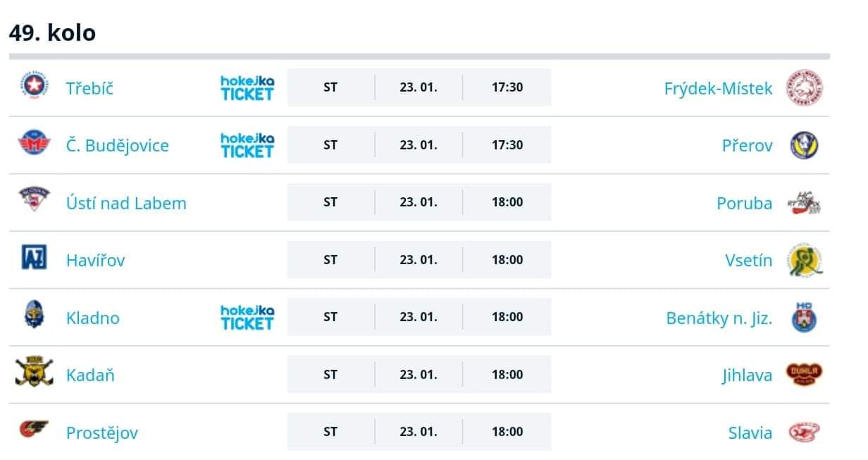The width and height of the screenshot is (868, 460).
Task: Click the Slavia team logo
Action: click(x=805, y=432)
